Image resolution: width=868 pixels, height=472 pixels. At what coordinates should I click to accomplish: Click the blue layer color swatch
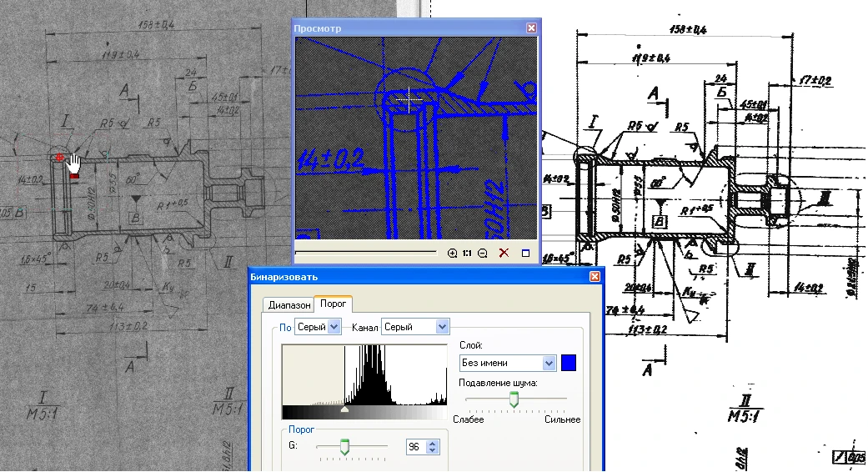click(x=569, y=363)
